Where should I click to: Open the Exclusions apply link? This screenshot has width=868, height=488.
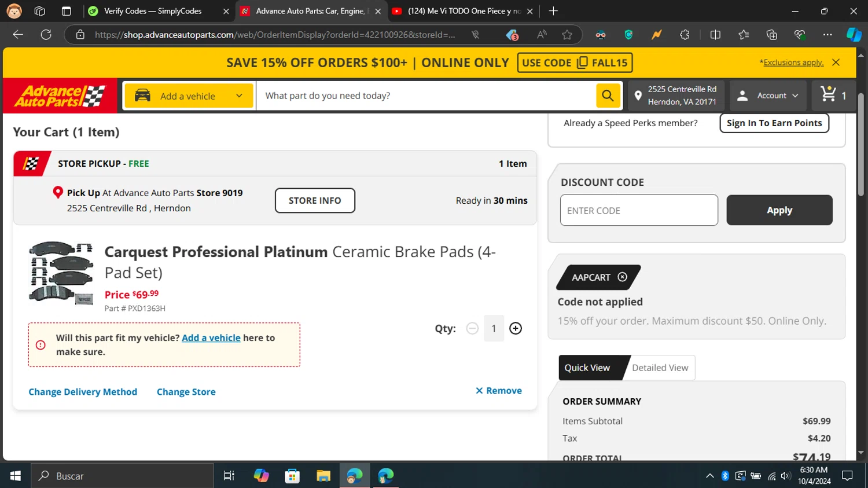(793, 63)
